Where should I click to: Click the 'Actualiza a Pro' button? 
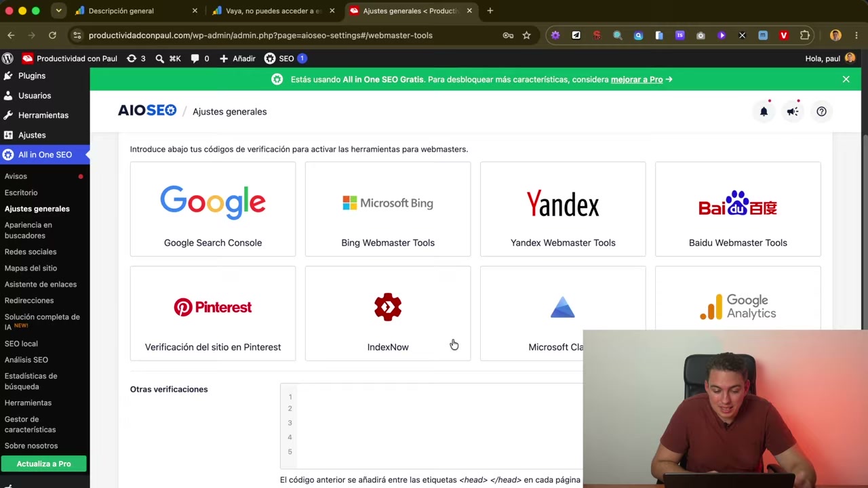(43, 464)
